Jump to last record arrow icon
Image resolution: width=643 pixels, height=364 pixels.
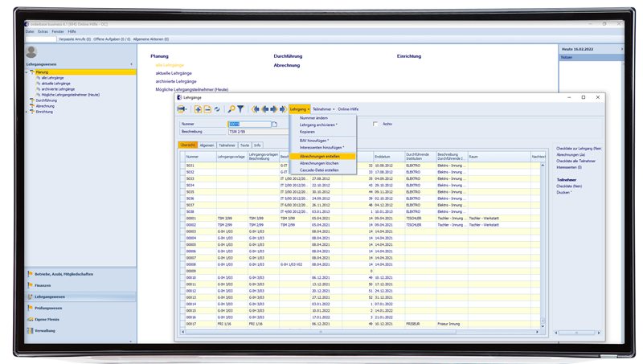click(x=282, y=109)
